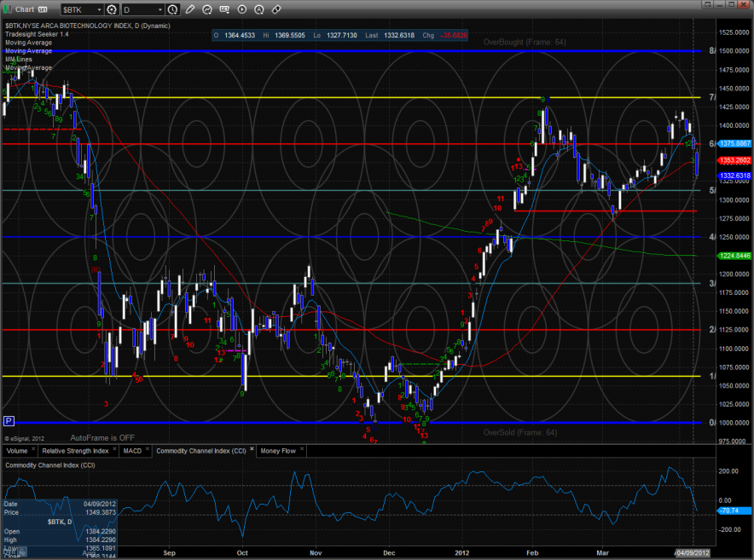Open the clock time template icon

pos(173,9)
